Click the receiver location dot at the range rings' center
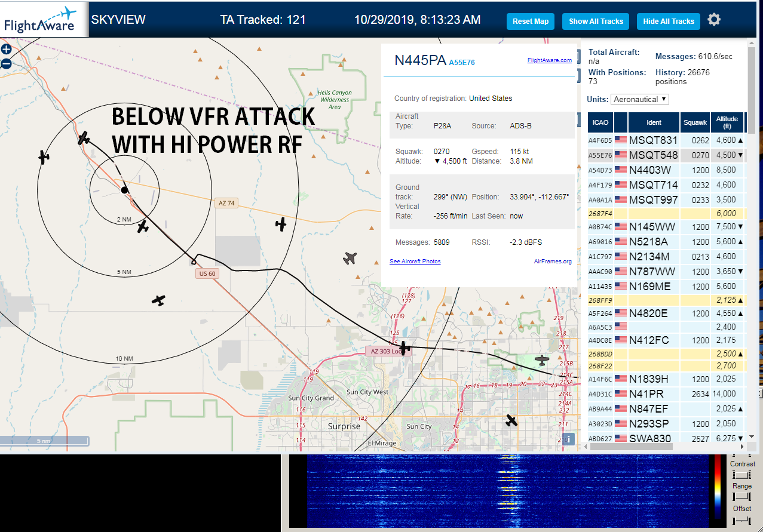The height and width of the screenshot is (532, 763). [x=124, y=190]
